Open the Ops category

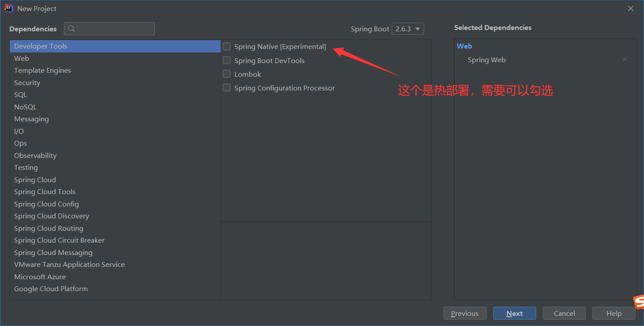[x=115, y=143]
